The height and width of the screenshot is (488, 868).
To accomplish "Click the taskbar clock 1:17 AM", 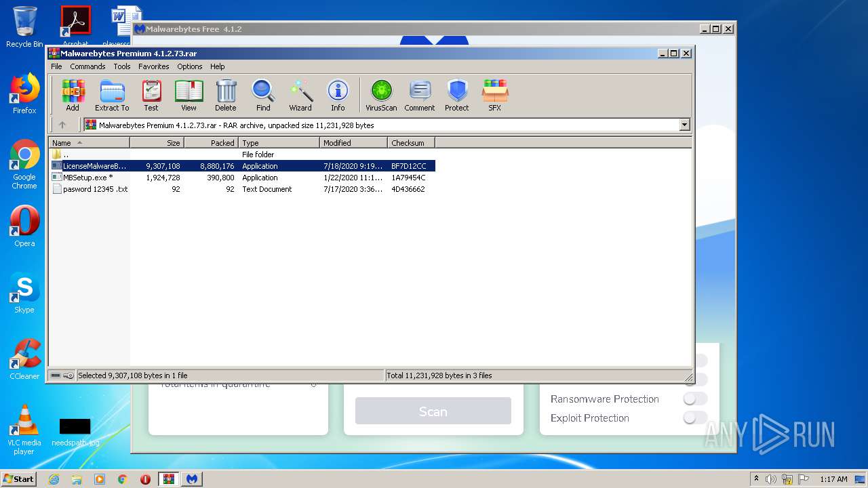I will [833, 479].
